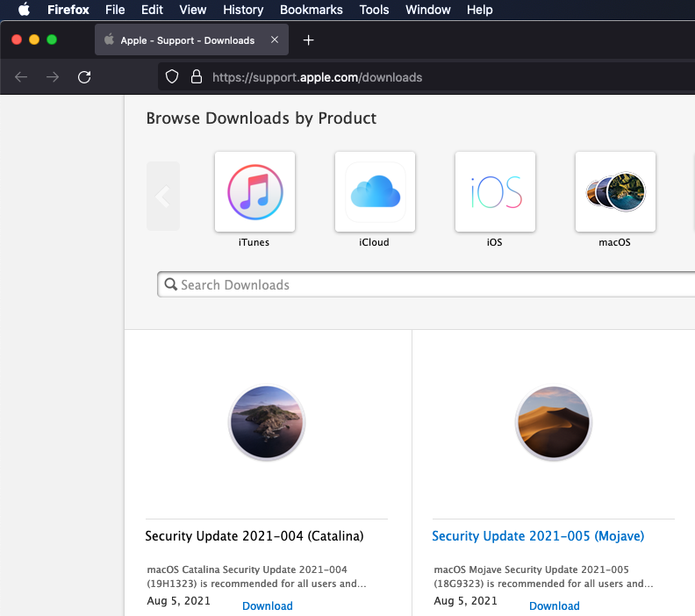Open the Bookmarks menu
This screenshot has height=616, width=695.
312,10
